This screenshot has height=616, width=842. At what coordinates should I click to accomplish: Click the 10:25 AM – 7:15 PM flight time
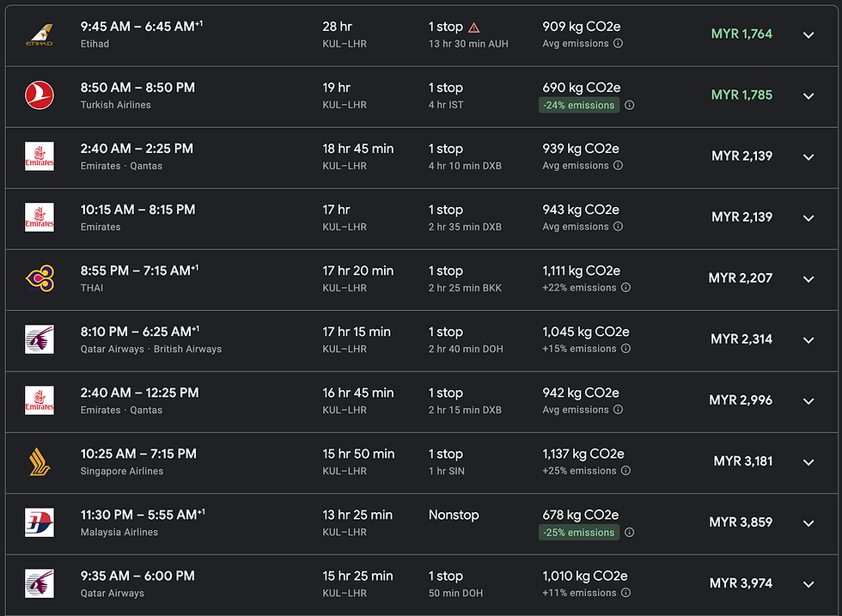pos(138,454)
